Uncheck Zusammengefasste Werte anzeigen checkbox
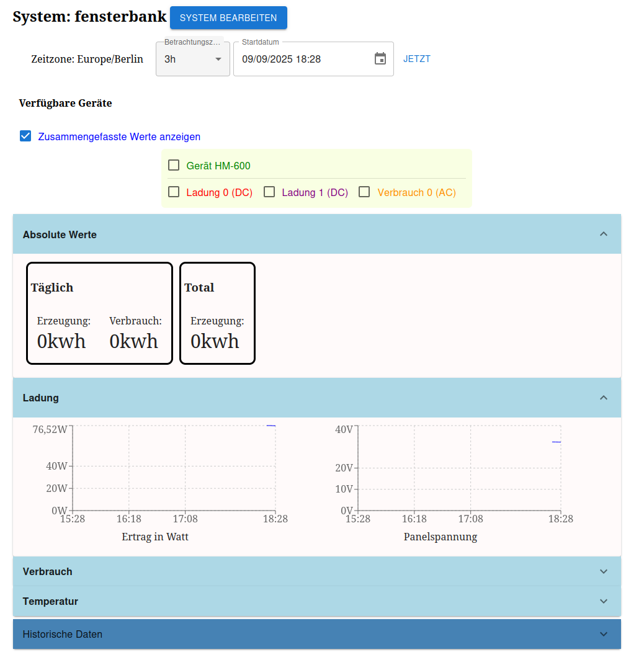This screenshot has width=644, height=670. (x=25, y=136)
